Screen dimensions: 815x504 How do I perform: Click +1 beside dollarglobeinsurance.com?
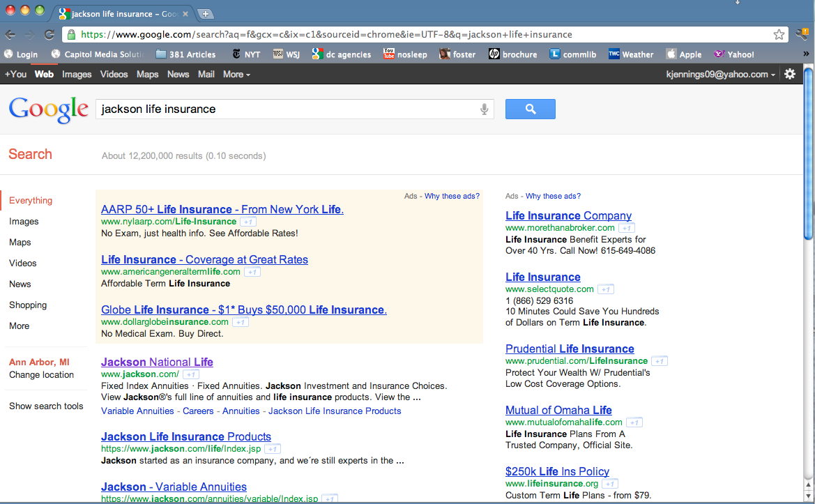240,322
